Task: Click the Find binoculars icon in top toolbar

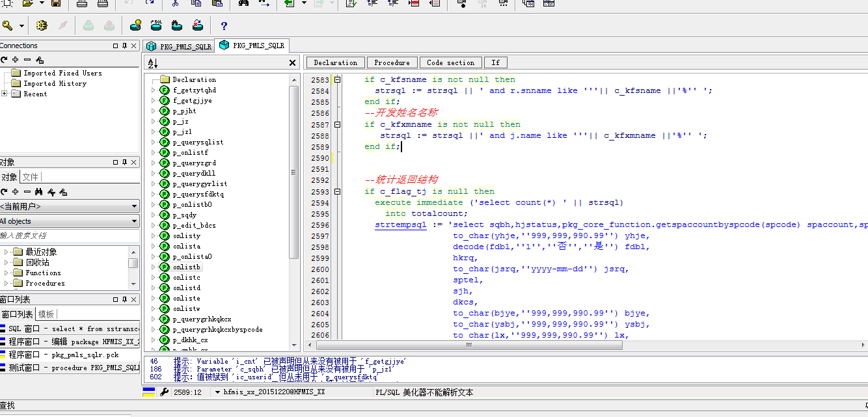Action: (243, 4)
